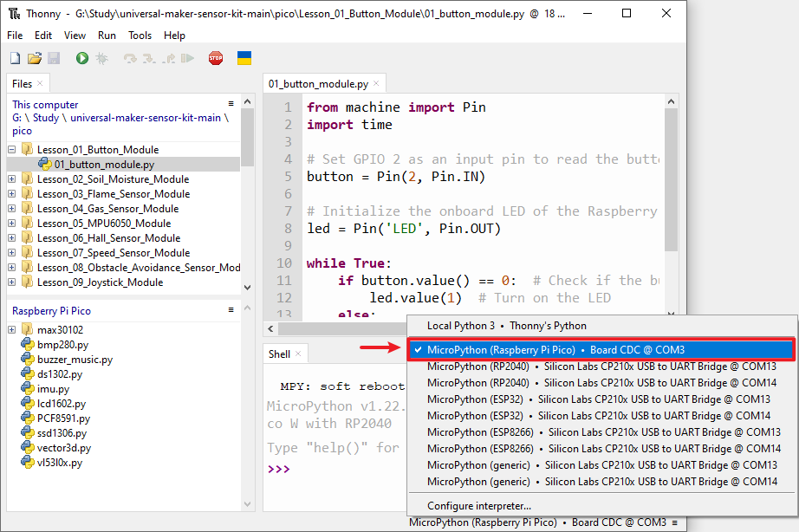The image size is (799, 532).
Task: Click the pico path link
Action: [22, 131]
